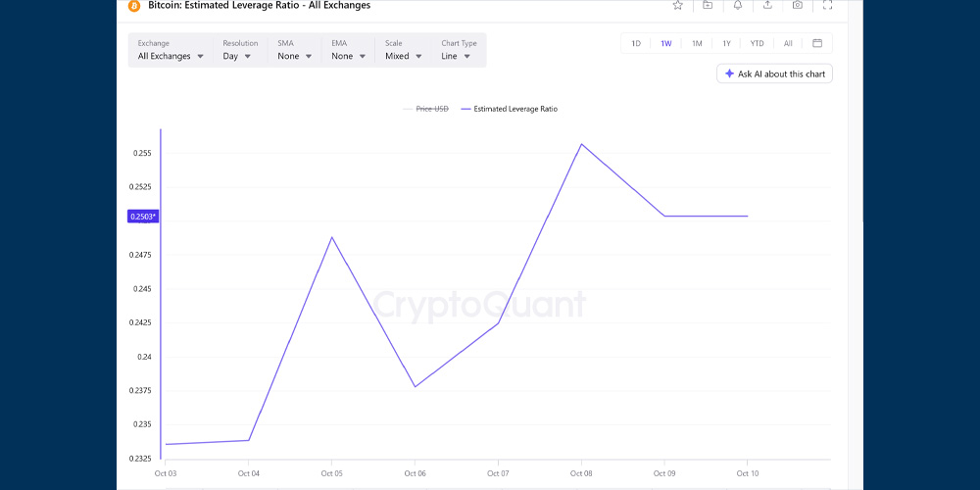Click the 0.255 y-axis value

tap(140, 153)
